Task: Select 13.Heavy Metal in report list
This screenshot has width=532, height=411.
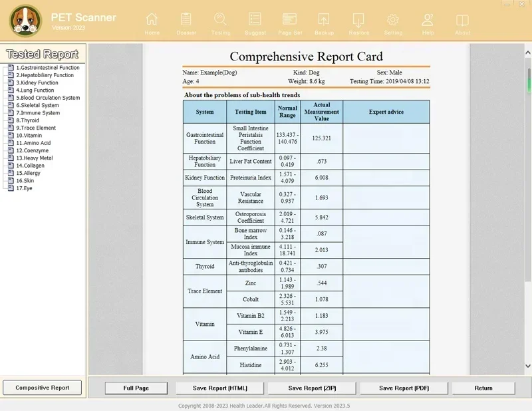Action: pyautogui.click(x=35, y=158)
